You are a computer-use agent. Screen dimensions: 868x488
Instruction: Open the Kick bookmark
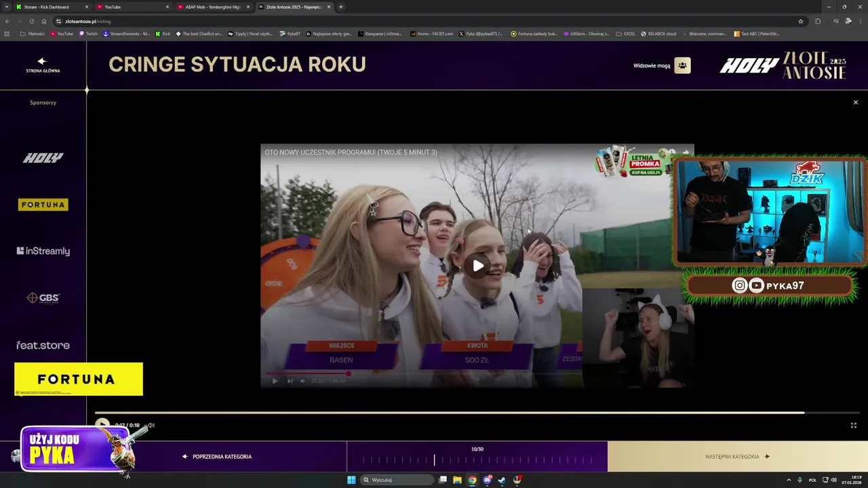point(163,33)
